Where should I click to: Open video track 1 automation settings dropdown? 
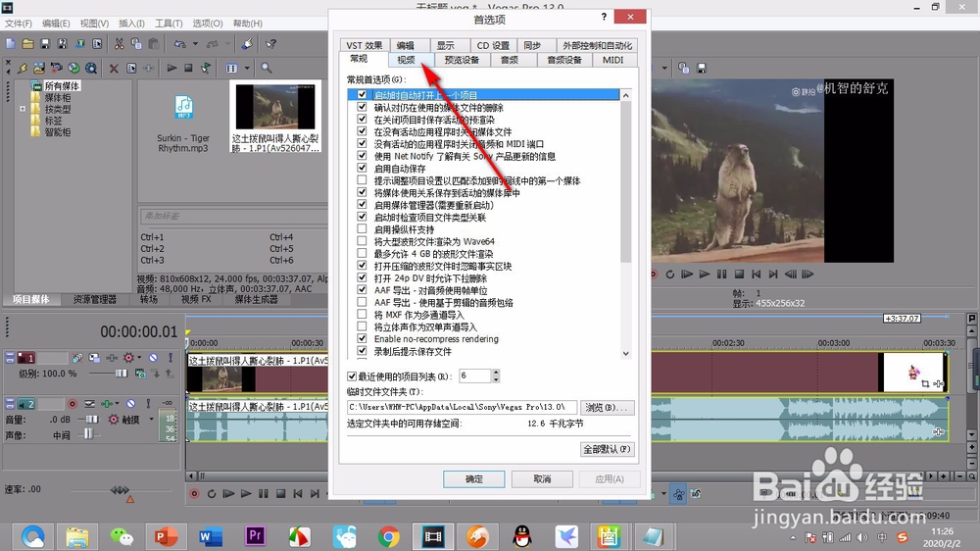(x=139, y=358)
